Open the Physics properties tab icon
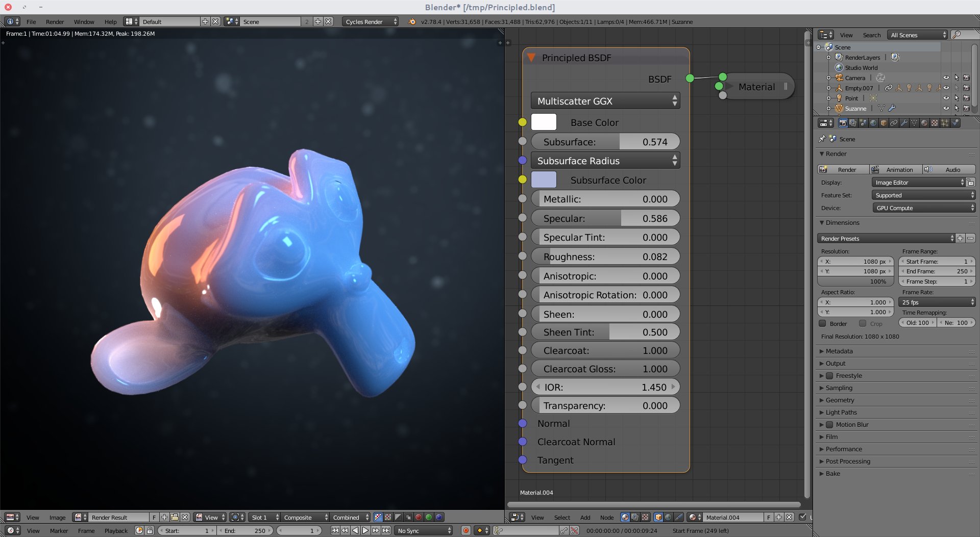Viewport: 980px width, 537px height. point(955,123)
